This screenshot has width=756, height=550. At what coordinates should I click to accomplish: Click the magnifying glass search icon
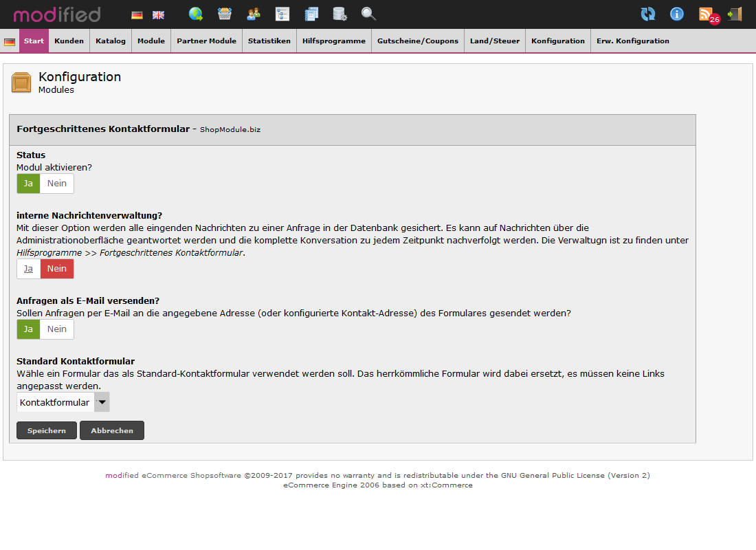pyautogui.click(x=368, y=14)
